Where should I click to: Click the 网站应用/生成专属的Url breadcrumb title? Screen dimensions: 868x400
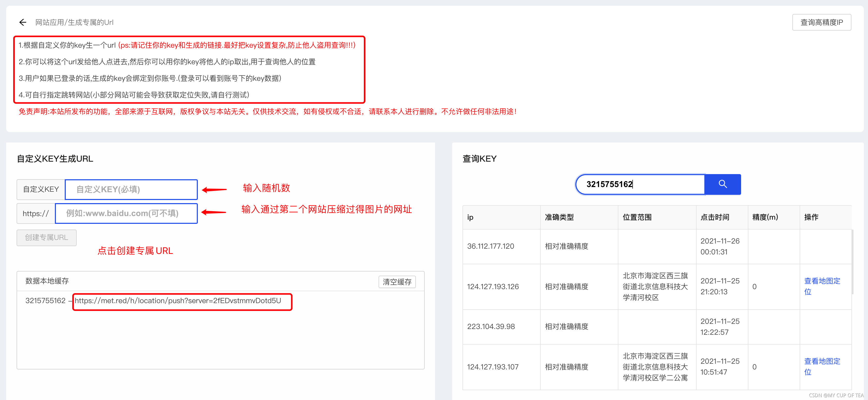pos(74,22)
